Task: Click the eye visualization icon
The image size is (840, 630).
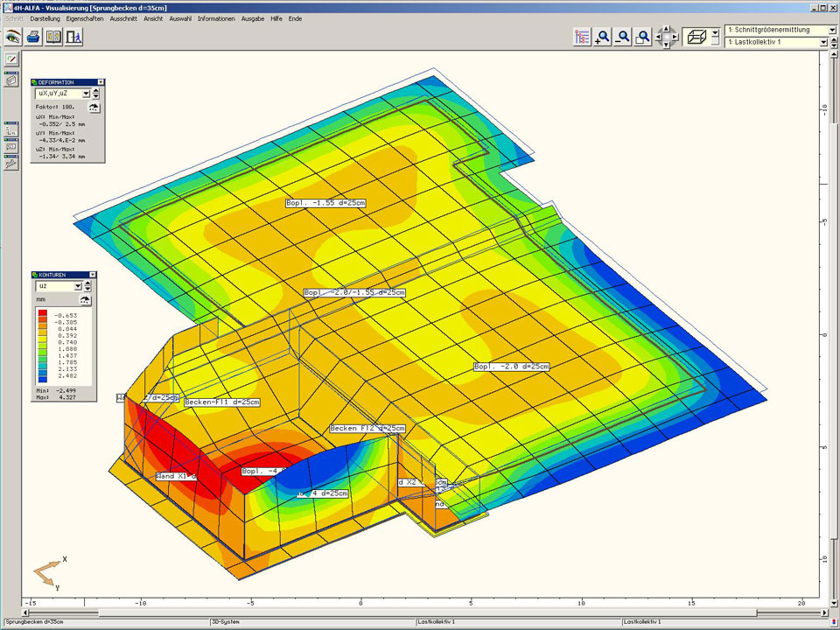Action: coord(12,37)
